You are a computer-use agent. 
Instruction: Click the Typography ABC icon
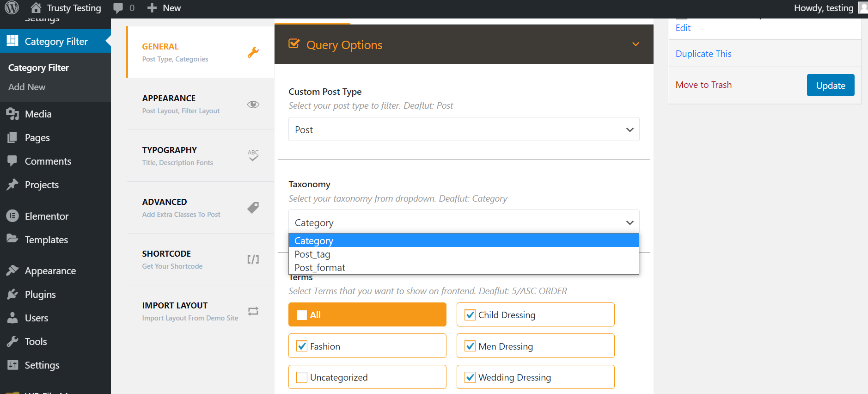pyautogui.click(x=253, y=155)
